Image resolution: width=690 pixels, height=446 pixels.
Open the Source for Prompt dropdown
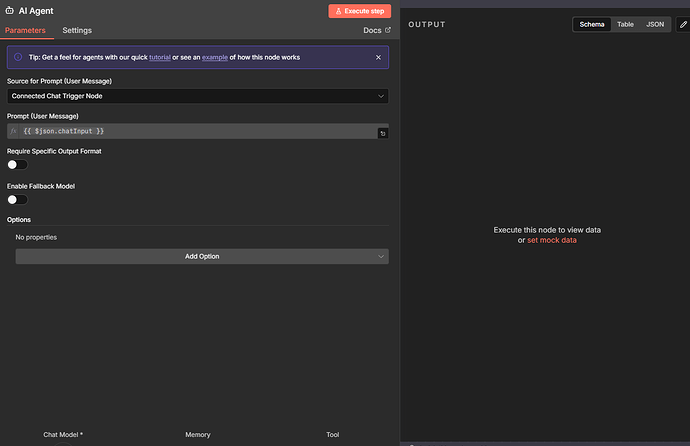[x=198, y=96]
